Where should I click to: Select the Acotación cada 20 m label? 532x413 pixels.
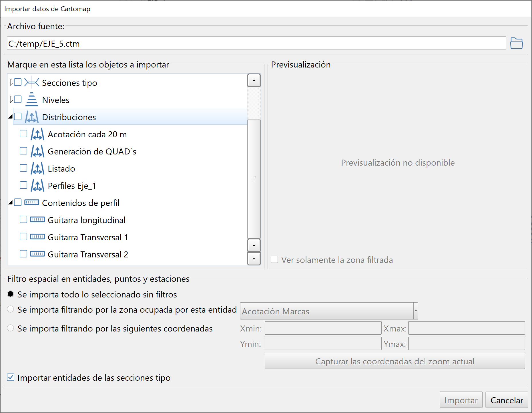(x=87, y=134)
